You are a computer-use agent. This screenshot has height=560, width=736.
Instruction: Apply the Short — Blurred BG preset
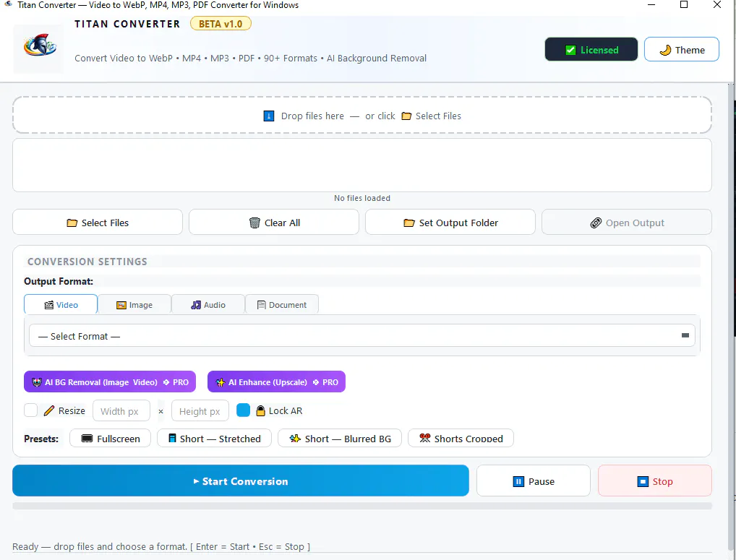(340, 439)
